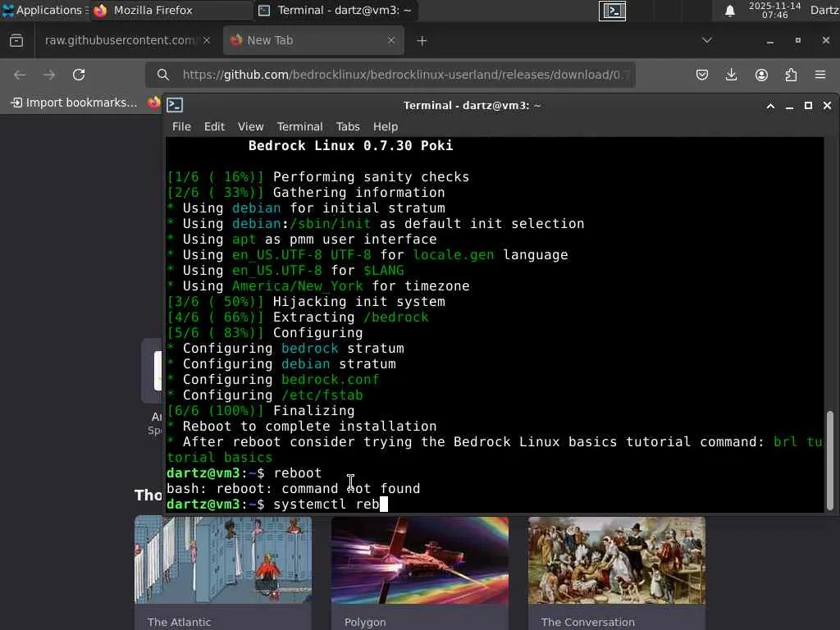
Task: Open the terminal Help menu
Action: [386, 126]
